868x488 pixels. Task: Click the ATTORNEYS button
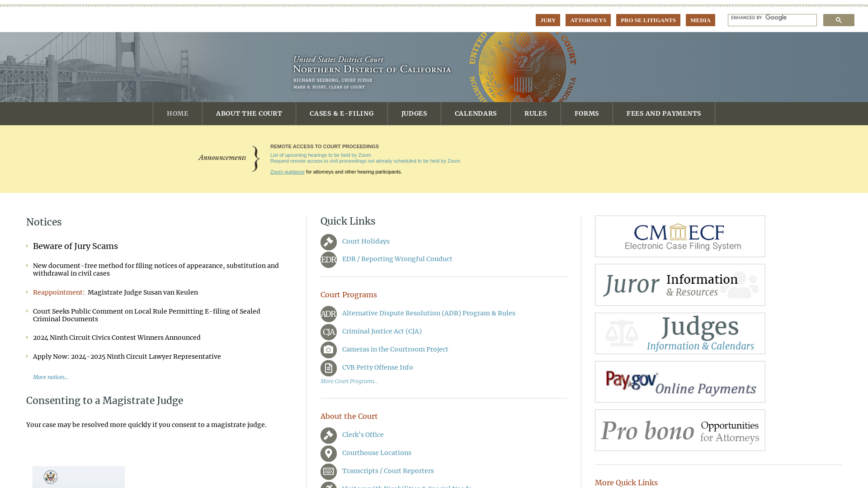click(588, 20)
